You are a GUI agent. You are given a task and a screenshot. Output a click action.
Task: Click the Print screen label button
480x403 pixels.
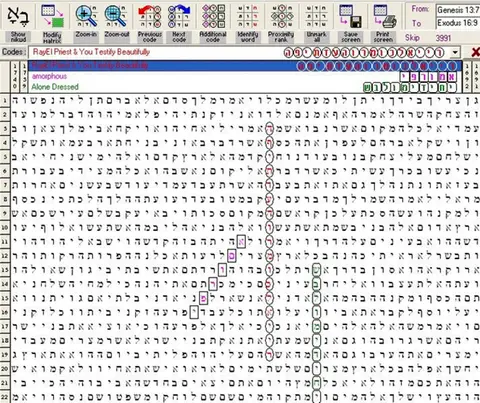pos(383,37)
